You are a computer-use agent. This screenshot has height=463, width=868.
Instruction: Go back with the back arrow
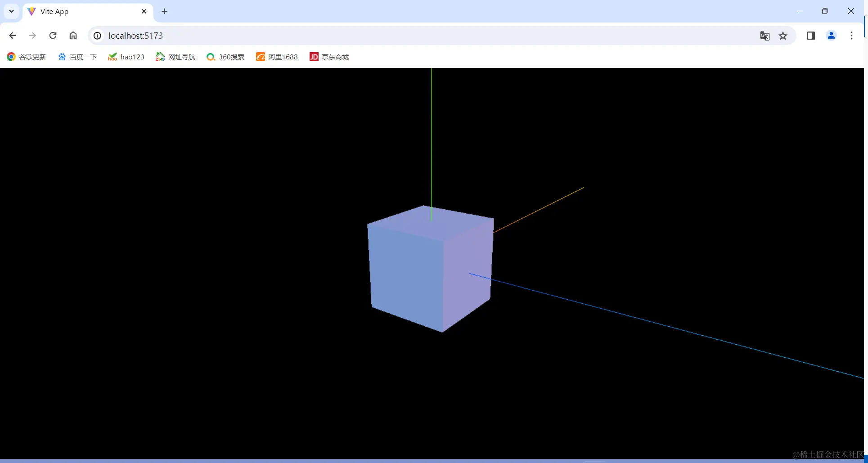point(13,36)
